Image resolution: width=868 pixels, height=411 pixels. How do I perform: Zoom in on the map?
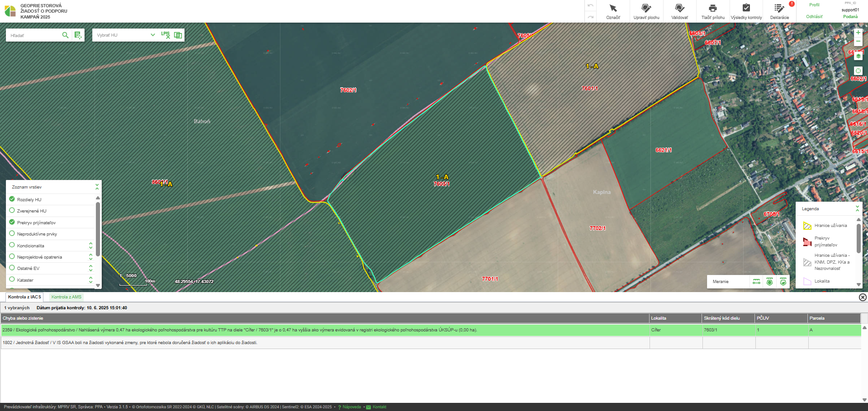(858, 33)
